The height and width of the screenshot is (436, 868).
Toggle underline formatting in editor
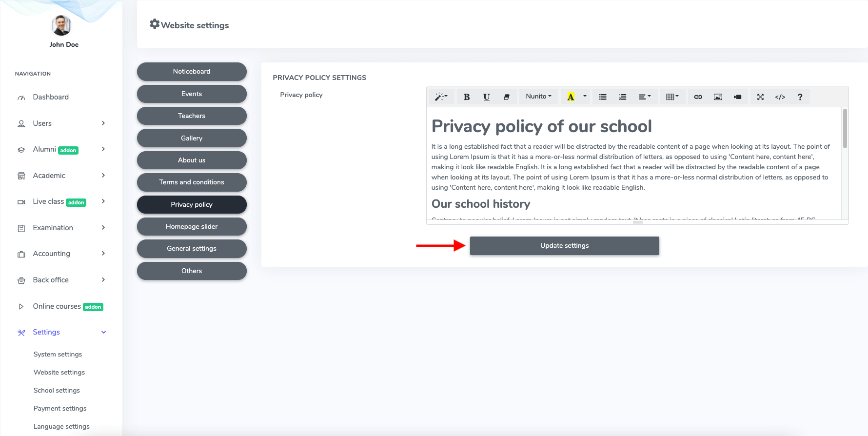coord(486,97)
